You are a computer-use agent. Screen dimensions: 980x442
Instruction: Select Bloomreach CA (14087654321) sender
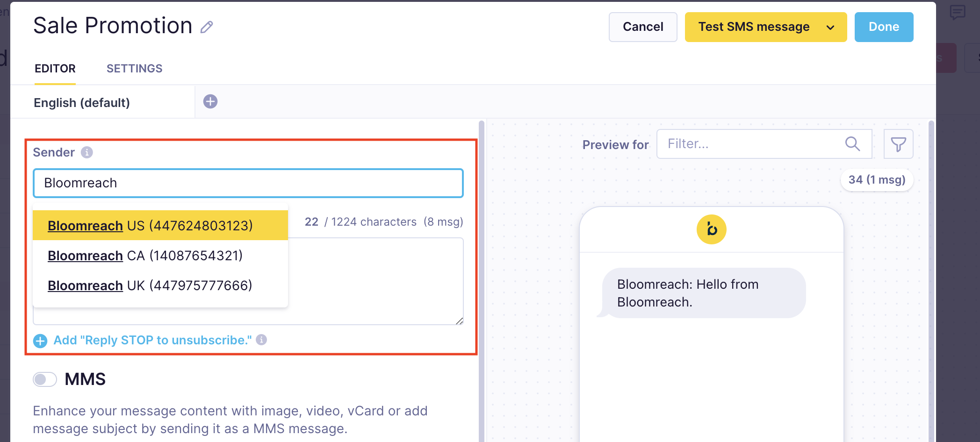tap(160, 256)
